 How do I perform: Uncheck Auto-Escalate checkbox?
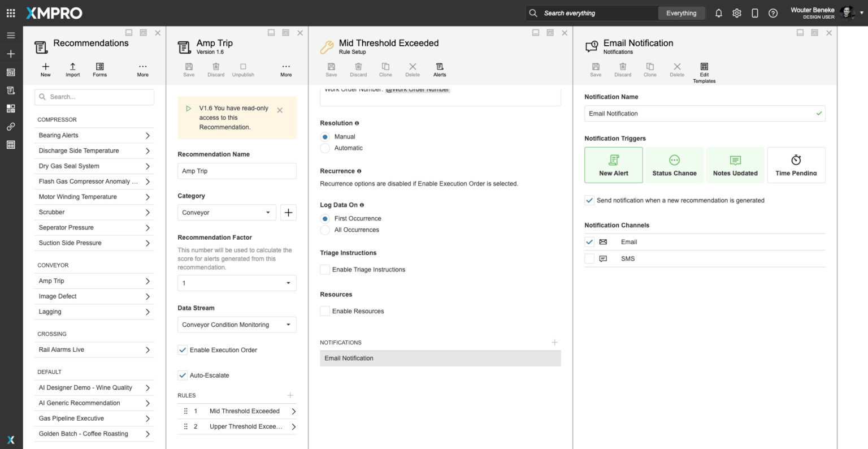point(183,375)
